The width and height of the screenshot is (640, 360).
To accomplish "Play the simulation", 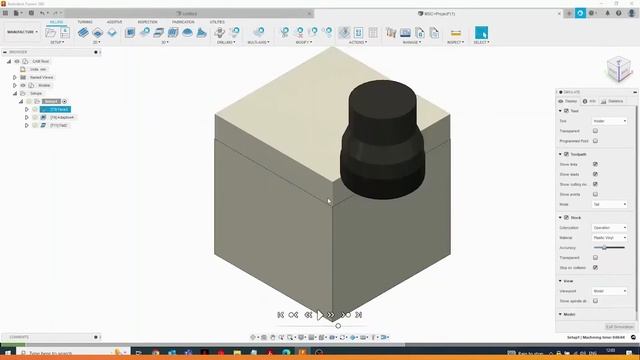I will 320,315.
